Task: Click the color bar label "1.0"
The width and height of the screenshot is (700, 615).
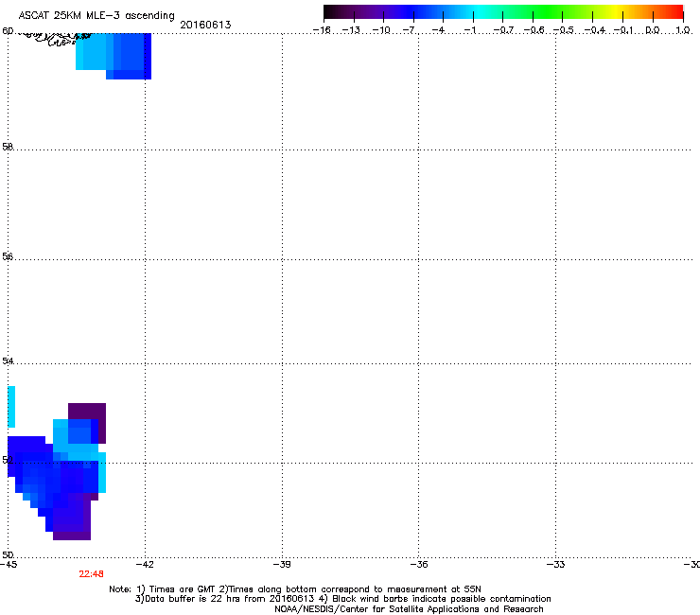Action: coord(683,30)
